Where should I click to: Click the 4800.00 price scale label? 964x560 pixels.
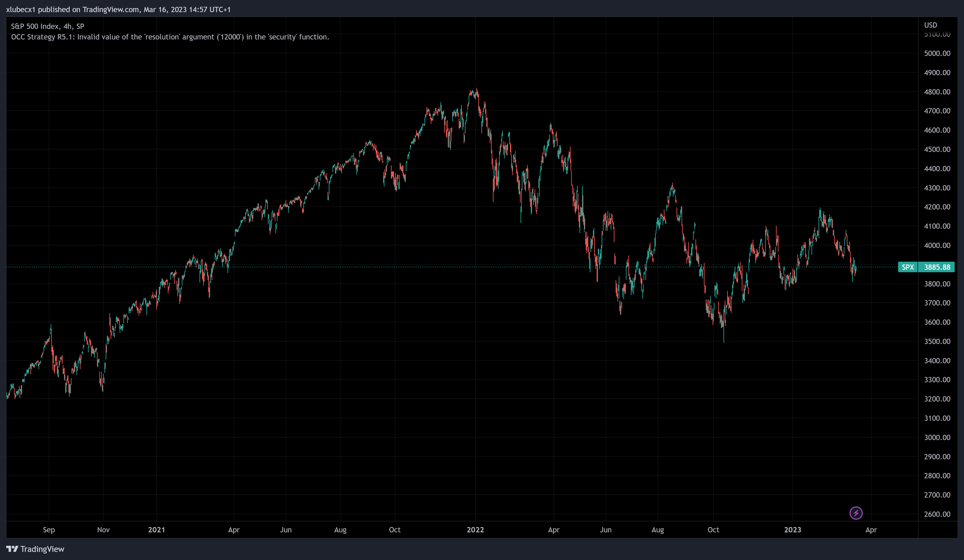tap(937, 92)
